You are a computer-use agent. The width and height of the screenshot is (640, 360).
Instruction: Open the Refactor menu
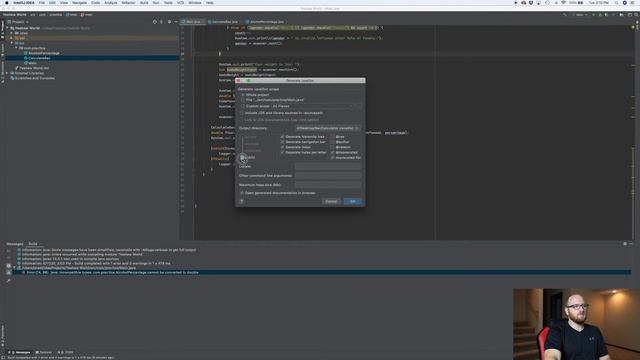coord(128,3)
